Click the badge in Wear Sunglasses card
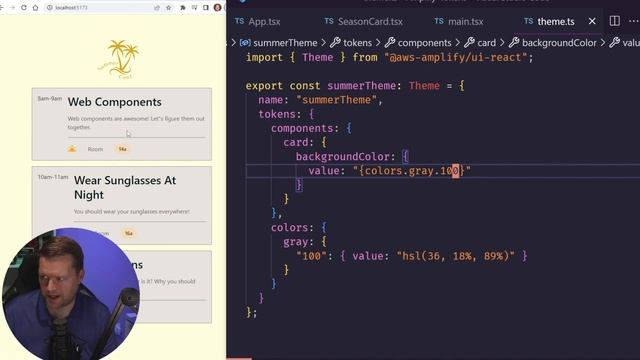This screenshot has width=640, height=360. click(x=129, y=233)
